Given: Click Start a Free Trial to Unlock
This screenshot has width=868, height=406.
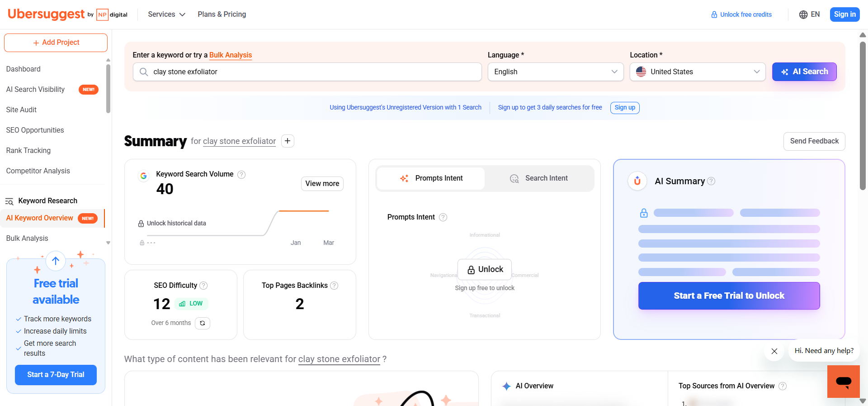Looking at the screenshot, I should tap(729, 296).
